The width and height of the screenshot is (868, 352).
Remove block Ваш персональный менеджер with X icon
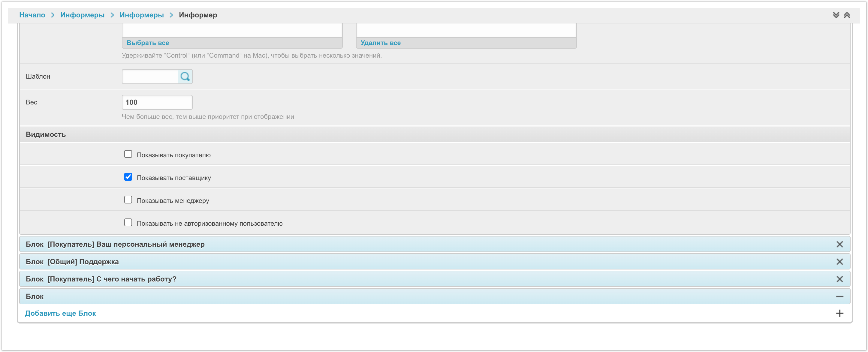click(839, 244)
